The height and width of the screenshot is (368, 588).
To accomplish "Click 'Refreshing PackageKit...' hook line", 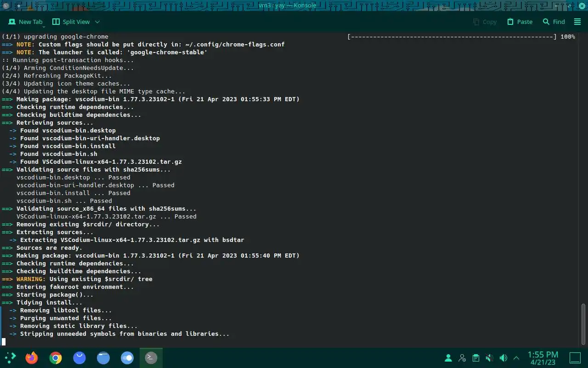I will 57,76.
